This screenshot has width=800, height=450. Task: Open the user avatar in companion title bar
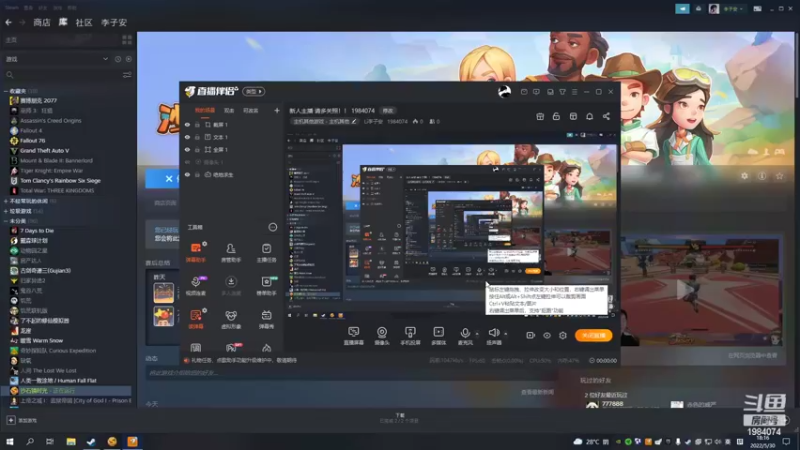point(504,92)
